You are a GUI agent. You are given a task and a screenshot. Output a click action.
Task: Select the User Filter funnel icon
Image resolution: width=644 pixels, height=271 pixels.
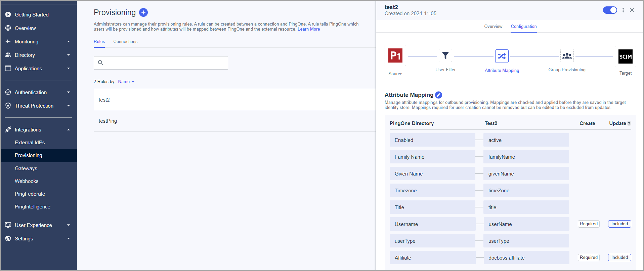445,55
